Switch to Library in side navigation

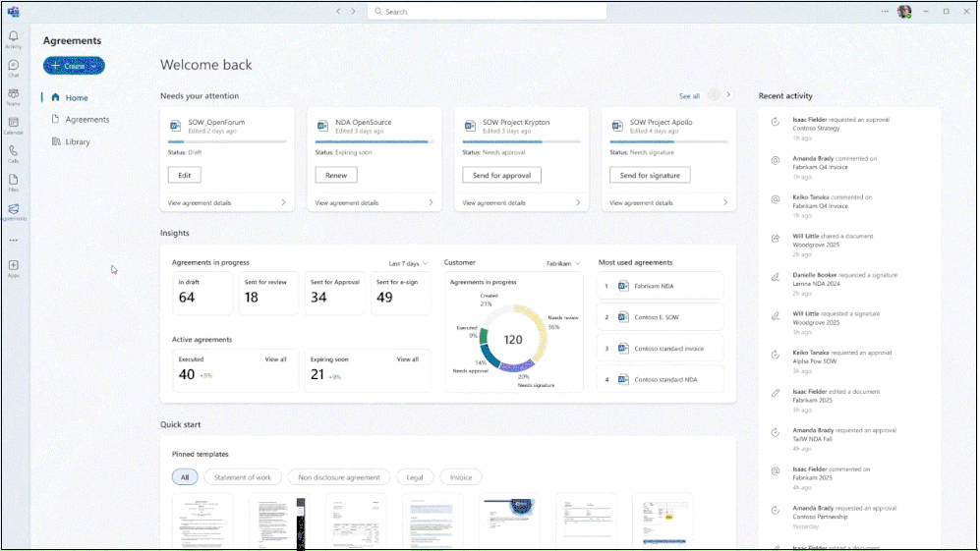(x=78, y=142)
